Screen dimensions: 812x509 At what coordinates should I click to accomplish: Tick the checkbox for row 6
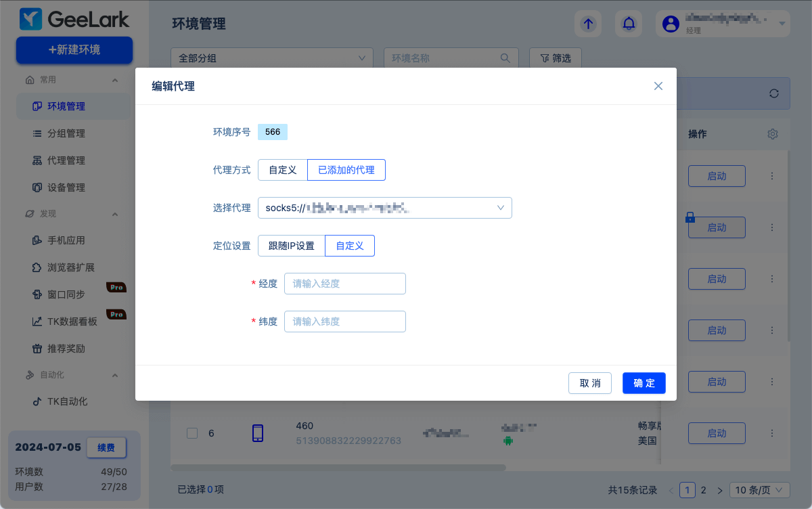coord(192,433)
